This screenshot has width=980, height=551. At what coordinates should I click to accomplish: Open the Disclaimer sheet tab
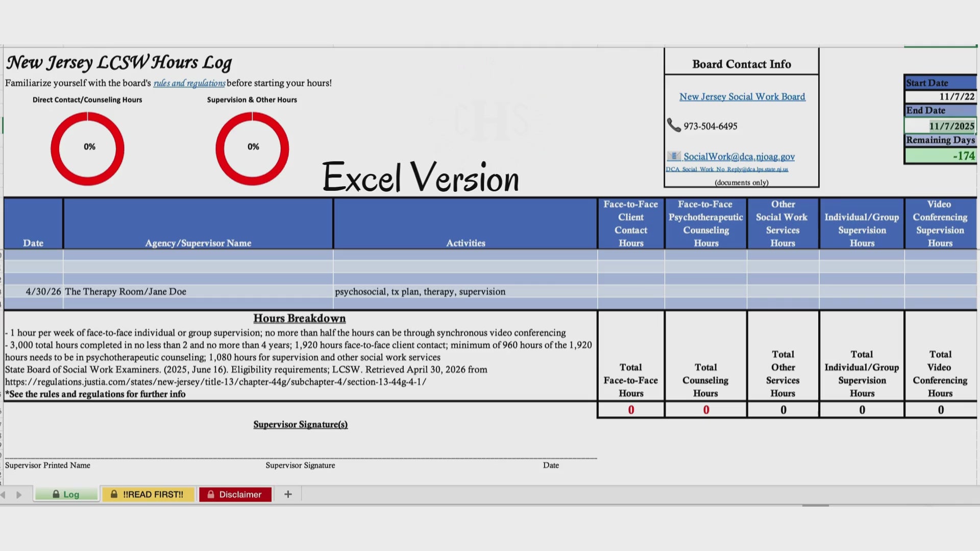(x=235, y=494)
